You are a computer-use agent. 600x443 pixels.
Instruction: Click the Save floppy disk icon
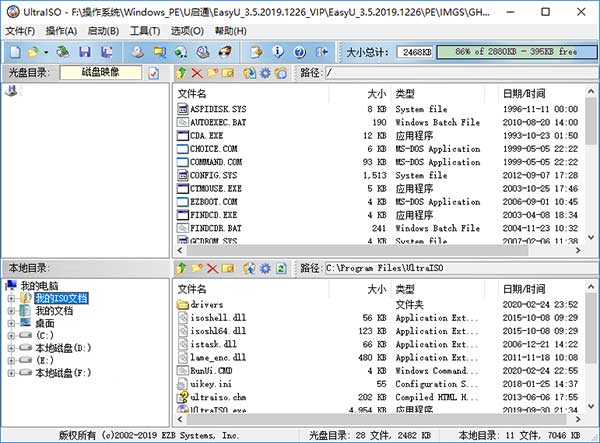(85, 52)
